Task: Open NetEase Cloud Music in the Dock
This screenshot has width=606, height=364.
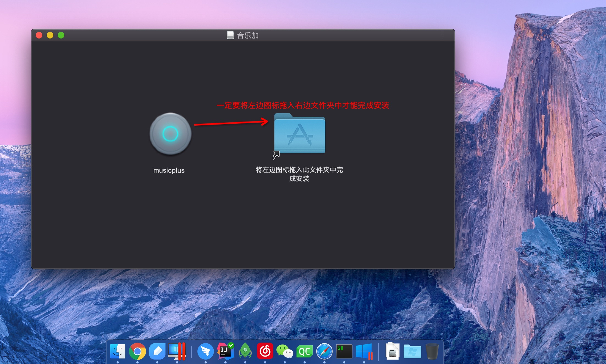Action: (265, 351)
